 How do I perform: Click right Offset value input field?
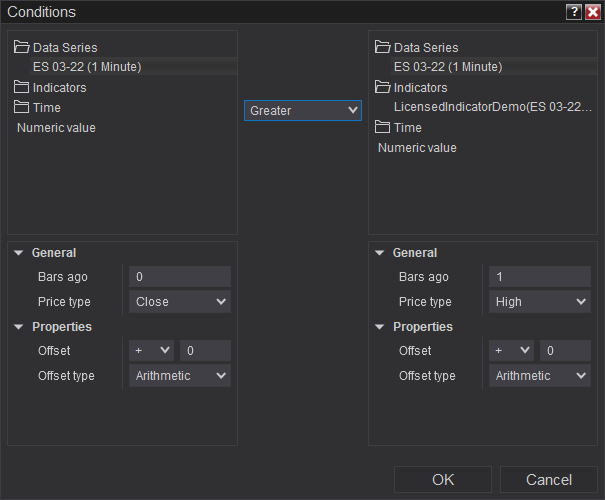click(x=565, y=351)
